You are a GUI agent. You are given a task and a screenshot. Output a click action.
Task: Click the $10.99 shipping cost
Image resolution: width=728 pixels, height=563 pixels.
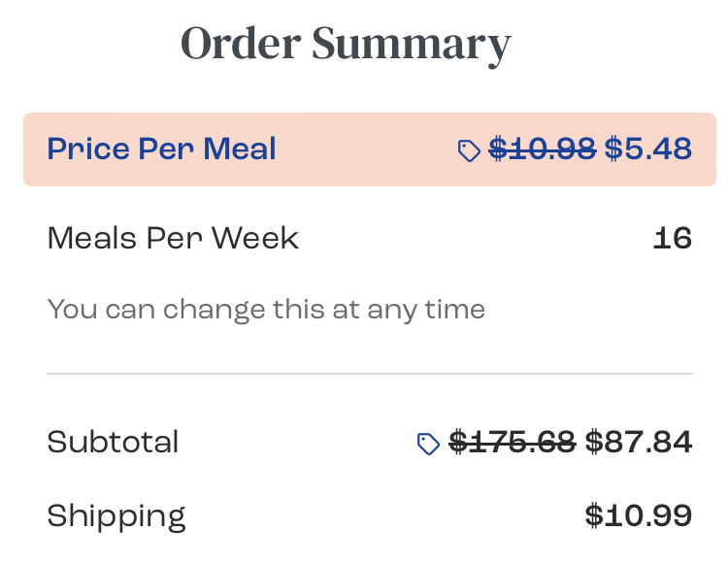click(x=639, y=515)
